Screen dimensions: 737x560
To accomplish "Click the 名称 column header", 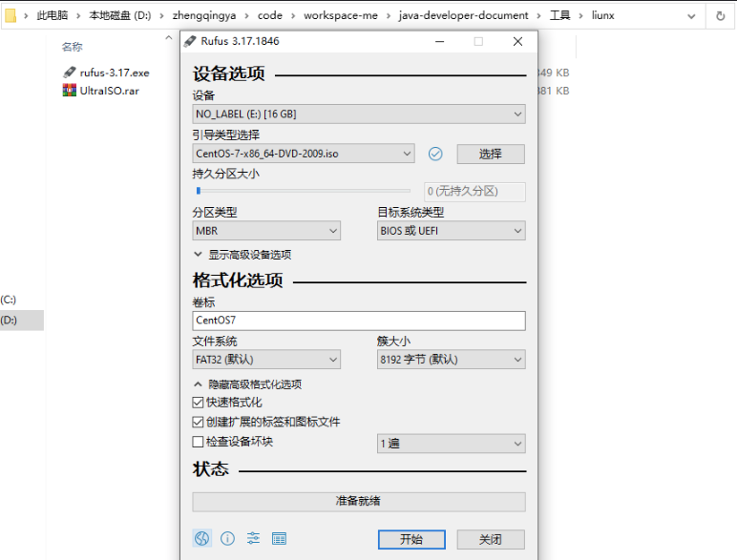I will (72, 47).
